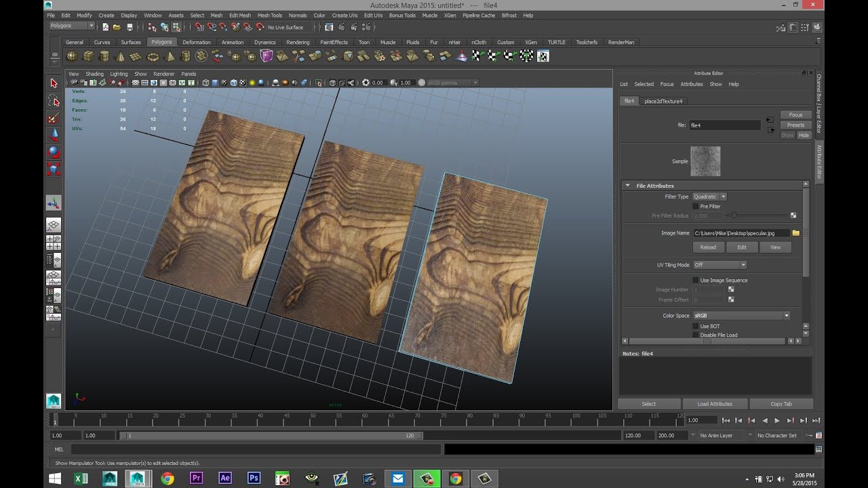The height and width of the screenshot is (488, 868).
Task: Click frame 60 on the time slider
Action: [x=365, y=421]
